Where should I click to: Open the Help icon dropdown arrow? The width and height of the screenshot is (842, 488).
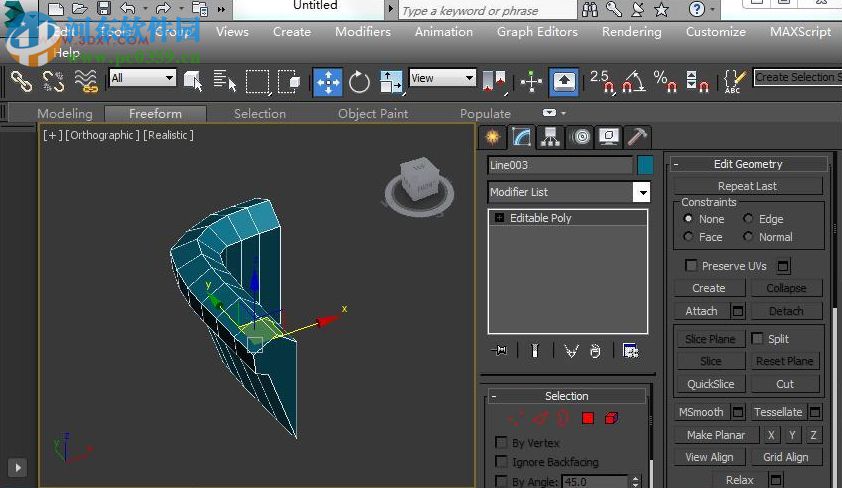[x=713, y=9]
